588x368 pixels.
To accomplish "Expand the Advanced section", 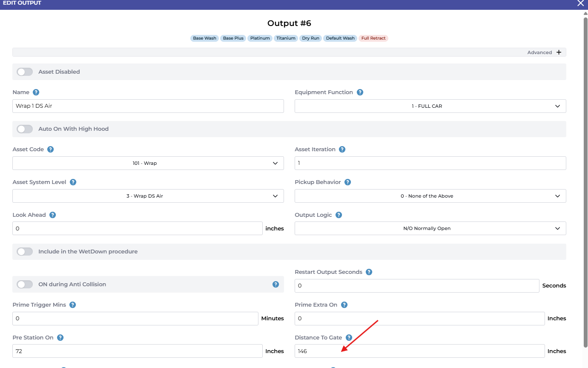I will pos(559,52).
